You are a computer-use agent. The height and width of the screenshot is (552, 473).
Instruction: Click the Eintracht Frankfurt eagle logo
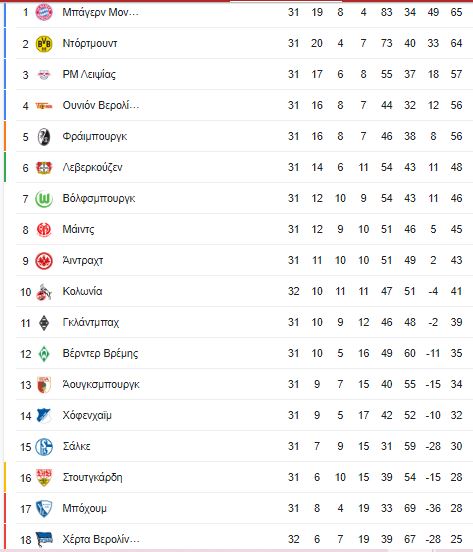(44, 261)
